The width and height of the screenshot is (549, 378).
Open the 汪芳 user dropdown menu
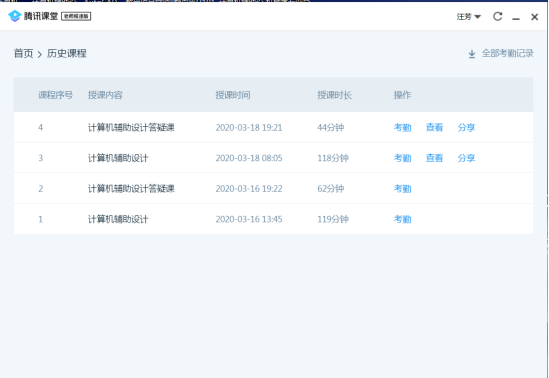tap(468, 16)
